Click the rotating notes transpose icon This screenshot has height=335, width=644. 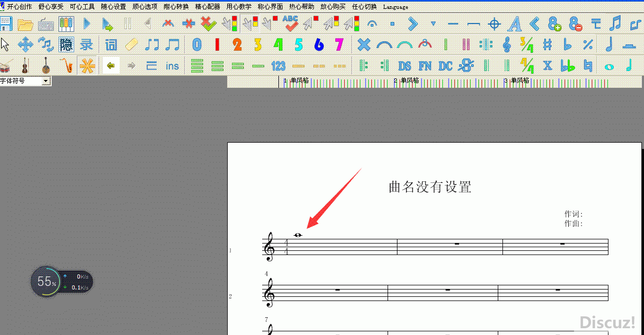(x=46, y=45)
